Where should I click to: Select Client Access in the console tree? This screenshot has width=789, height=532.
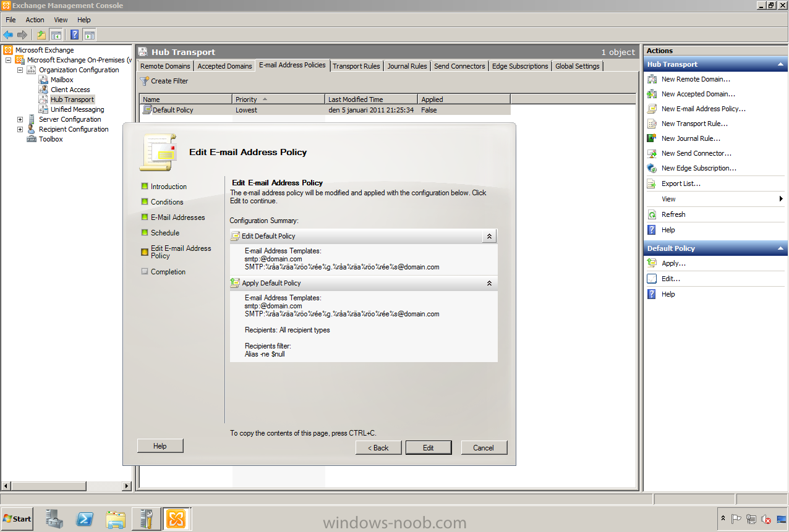point(70,90)
